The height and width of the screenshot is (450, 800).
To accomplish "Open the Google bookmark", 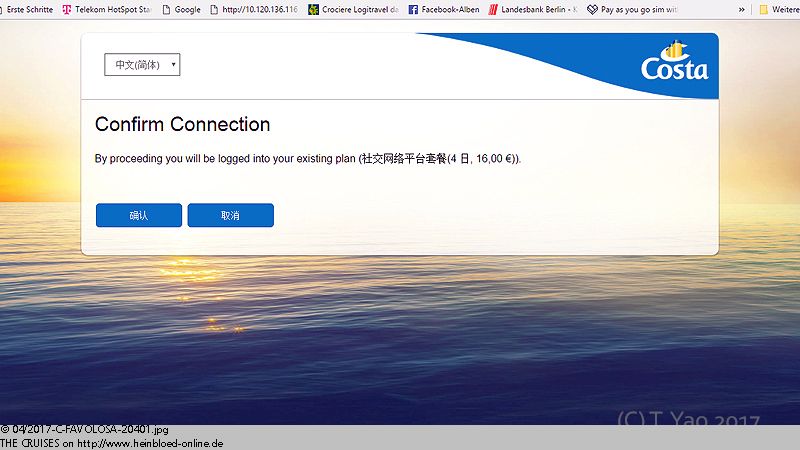I will (x=181, y=9).
